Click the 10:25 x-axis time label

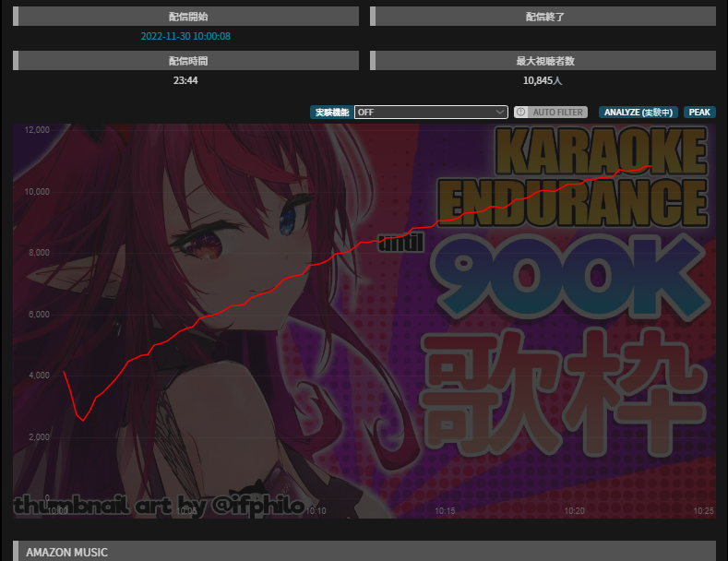coord(703,511)
